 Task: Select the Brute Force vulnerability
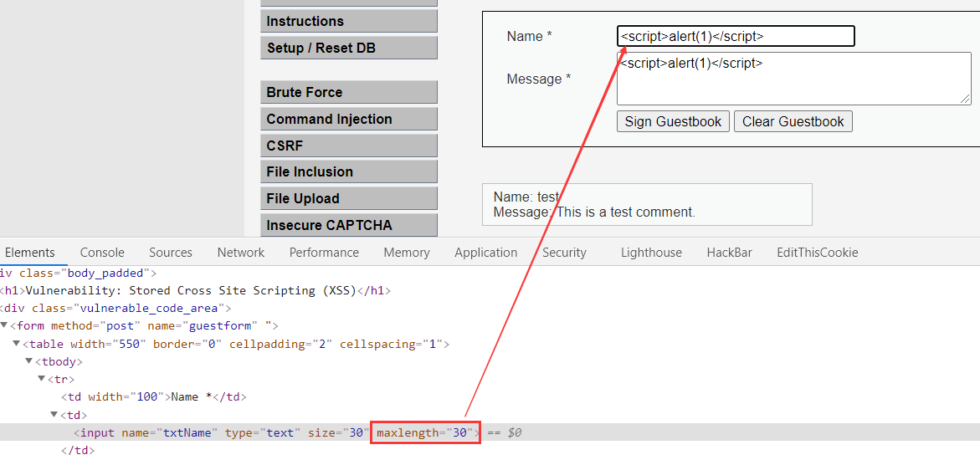(x=349, y=93)
